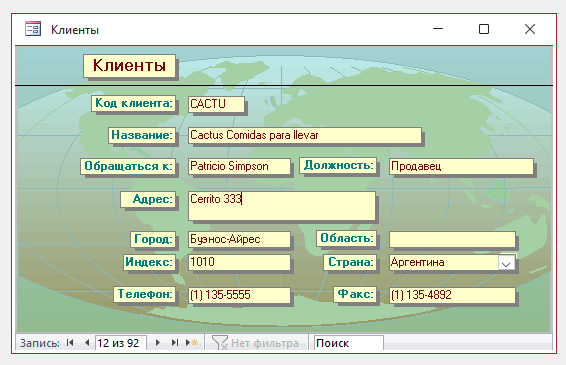Go to the previous record
Viewport: 566px width, 365px height.
(x=87, y=343)
